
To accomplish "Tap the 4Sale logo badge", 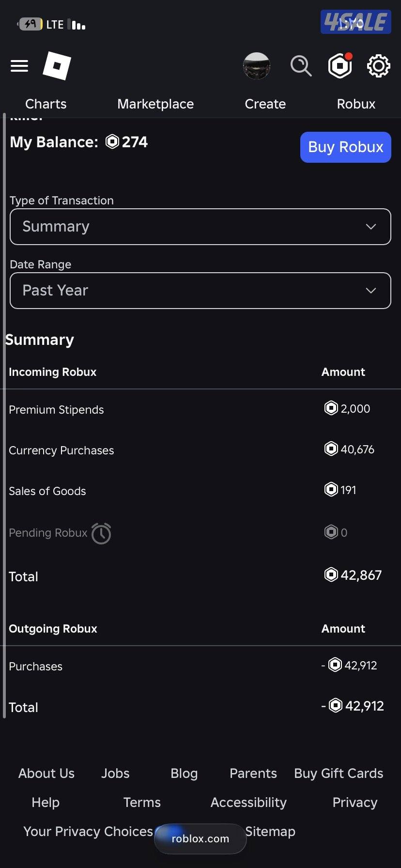I will click(355, 22).
